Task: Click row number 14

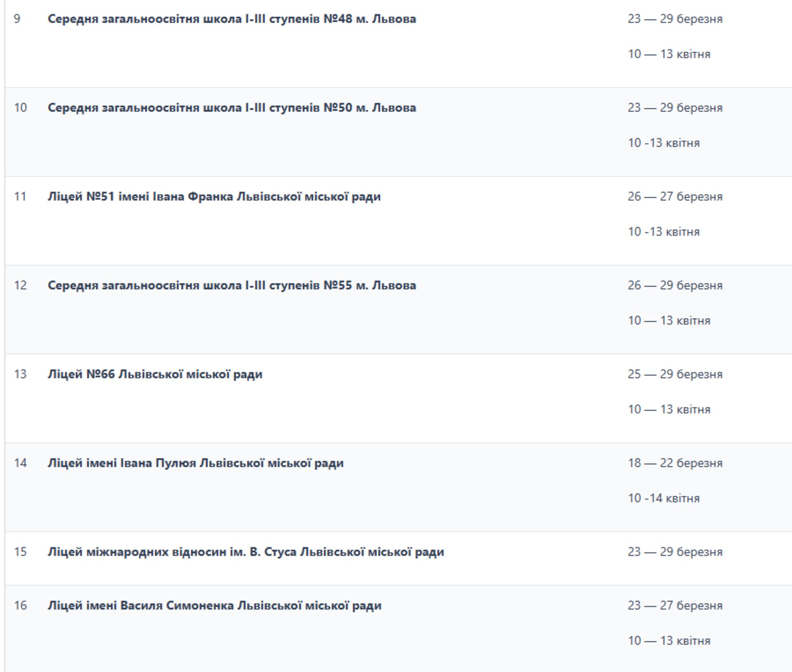Action: (x=20, y=463)
